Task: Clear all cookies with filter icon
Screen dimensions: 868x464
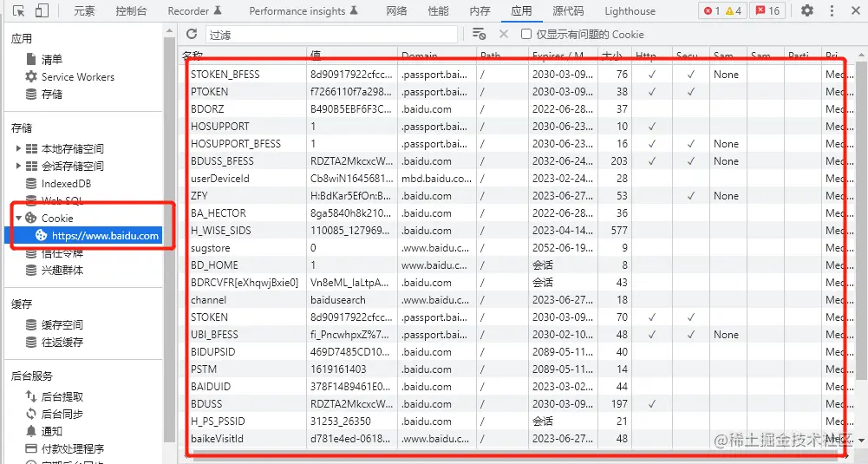Action: point(479,35)
